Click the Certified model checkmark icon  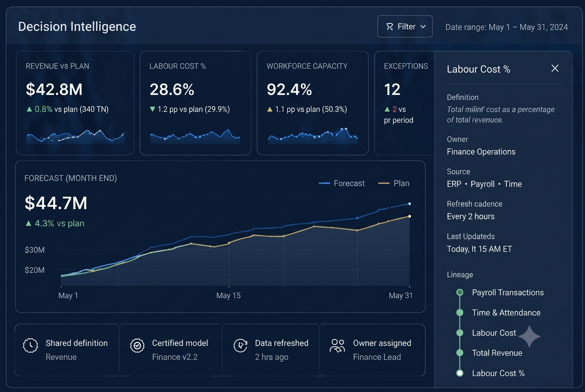pos(137,345)
